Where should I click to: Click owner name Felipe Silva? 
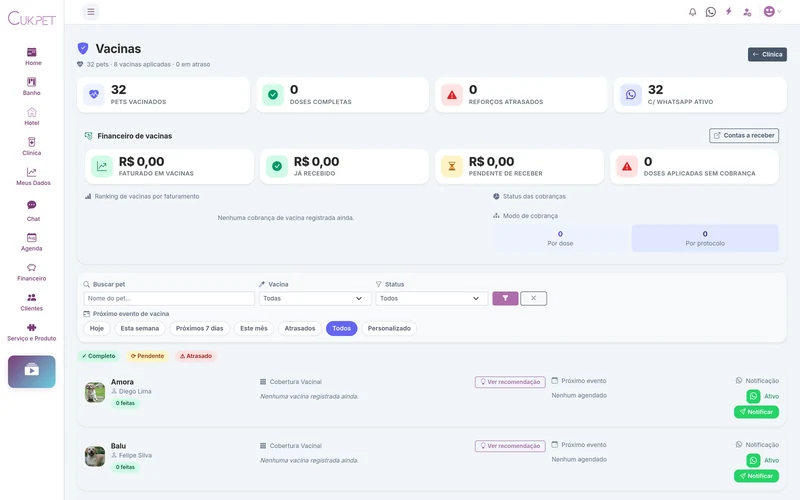(135, 456)
